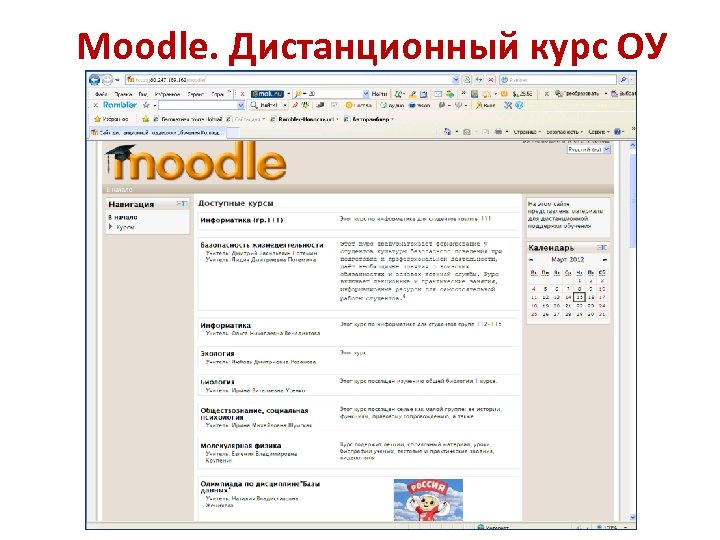Screen dimensions: 720x540
Task: Click the Избранное favorites star button
Action: click(111, 119)
